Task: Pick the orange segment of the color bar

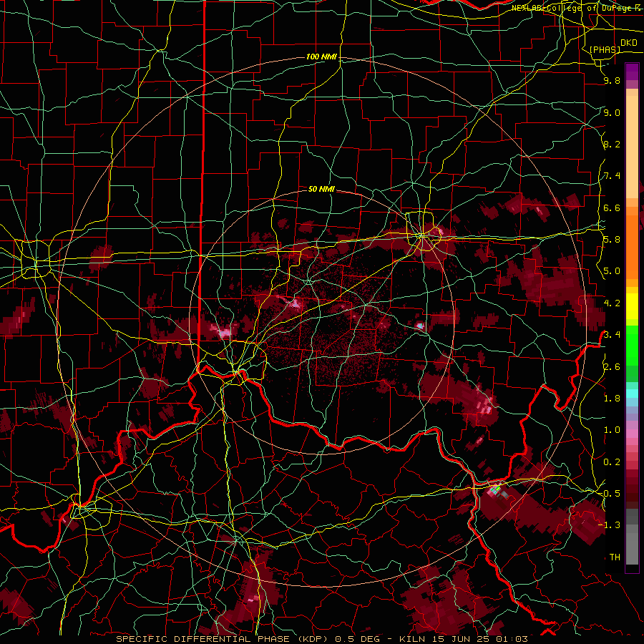Action: 632,248
